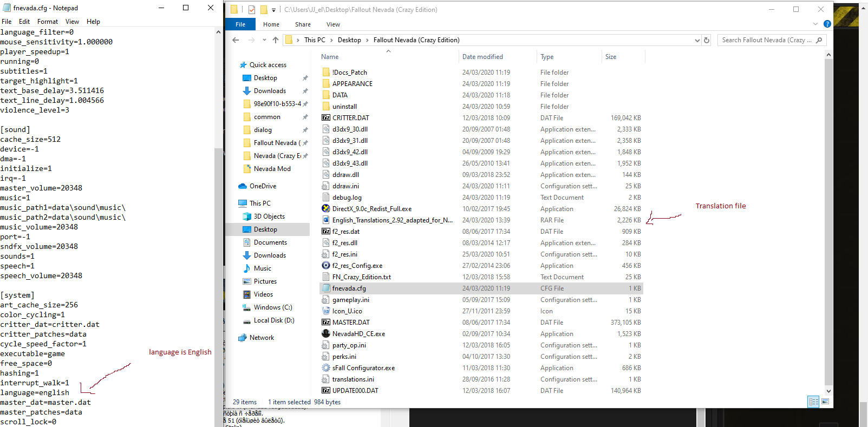Open the Explorer File tab
This screenshot has width=868, height=427.
click(x=240, y=24)
